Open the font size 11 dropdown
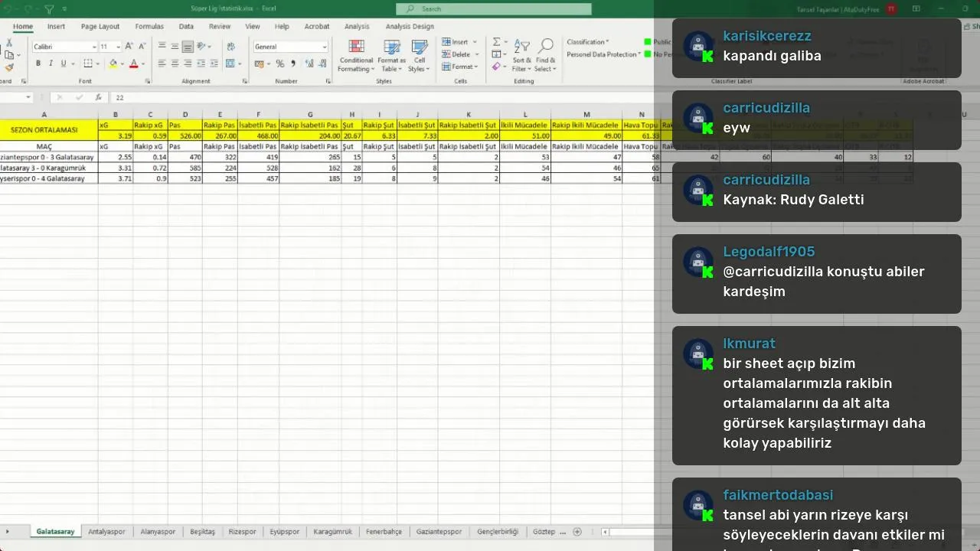Viewport: 980px width, 551px height. (118, 47)
